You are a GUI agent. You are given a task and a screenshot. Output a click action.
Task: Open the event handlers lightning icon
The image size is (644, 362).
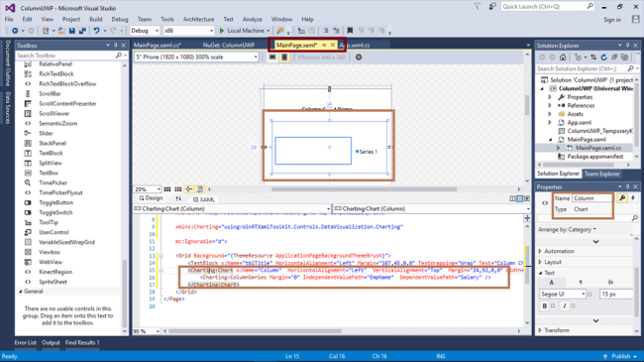pyautogui.click(x=633, y=198)
